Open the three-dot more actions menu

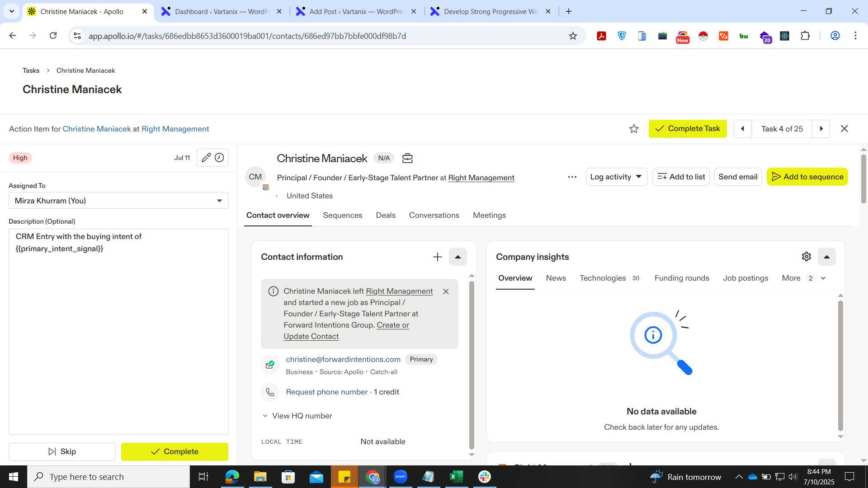coord(572,177)
